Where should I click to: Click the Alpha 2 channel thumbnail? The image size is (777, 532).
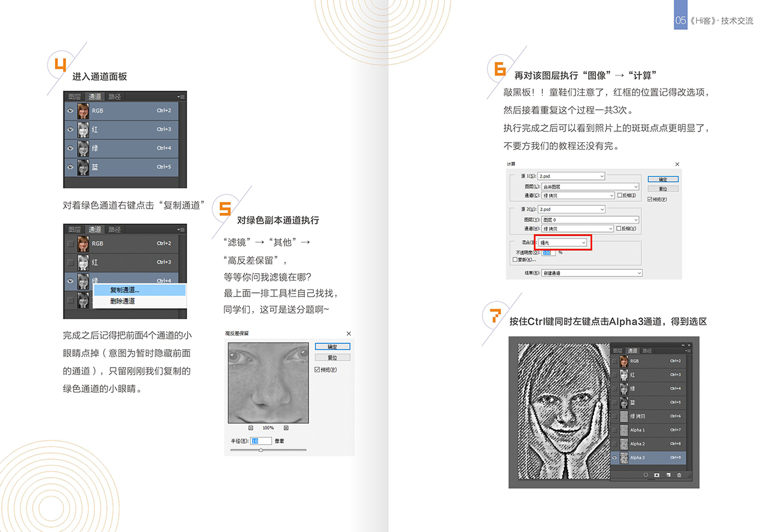coord(624,444)
